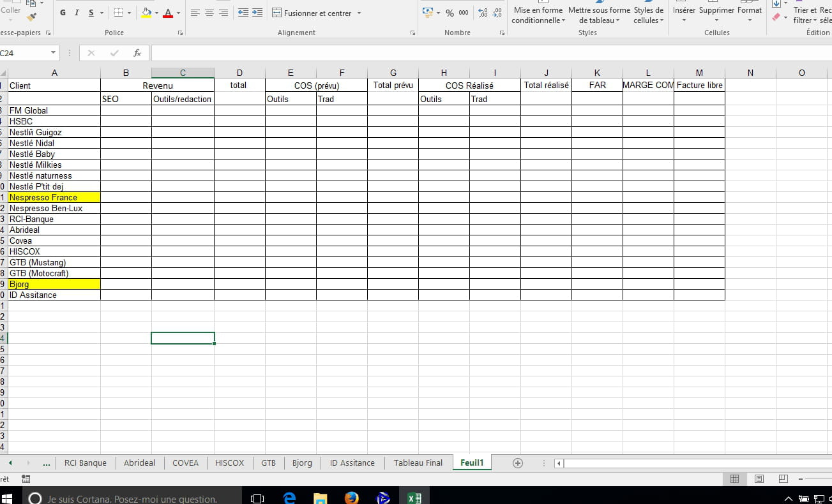Switch to RCI Banque sheet tab
832x504 pixels.
point(86,463)
